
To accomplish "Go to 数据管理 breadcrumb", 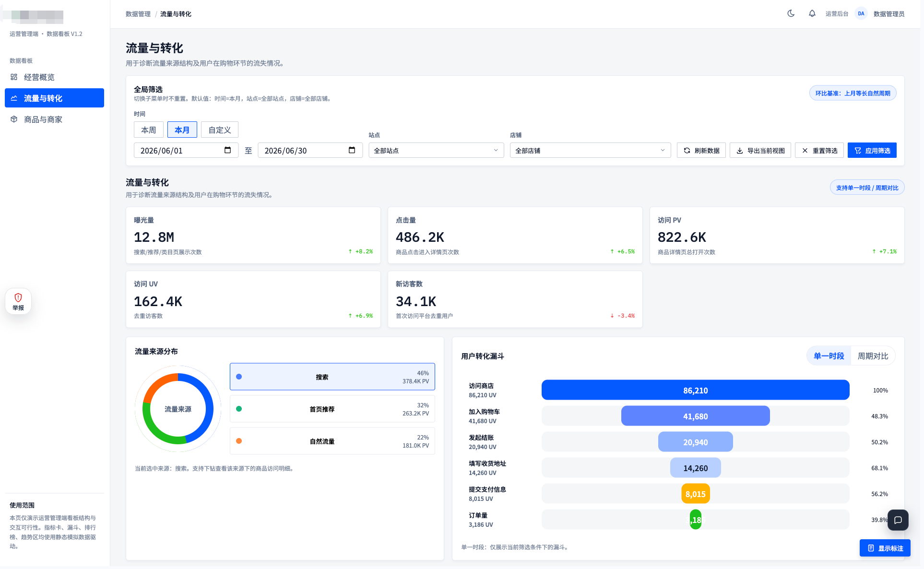I will (138, 14).
